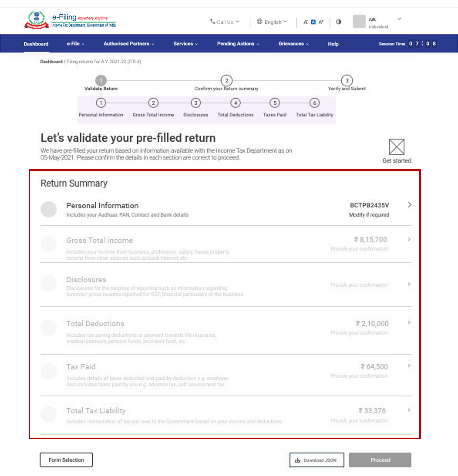Expand Personal Information row chevron
This screenshot has height=476, width=458.
pyautogui.click(x=409, y=205)
